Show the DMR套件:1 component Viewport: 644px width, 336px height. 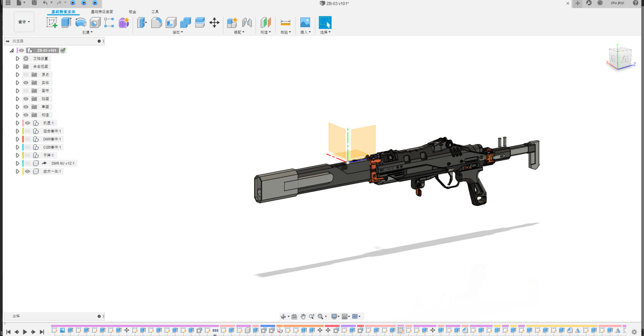[x=27, y=139]
